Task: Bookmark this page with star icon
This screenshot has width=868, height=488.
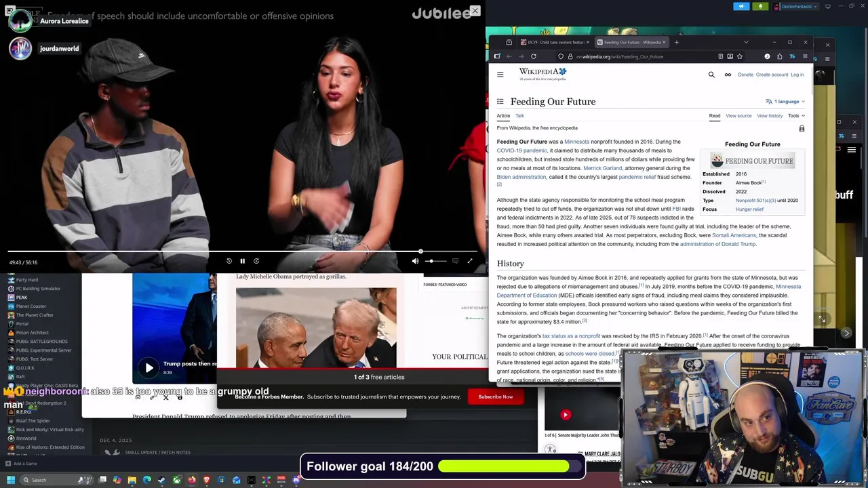Action: tap(739, 56)
